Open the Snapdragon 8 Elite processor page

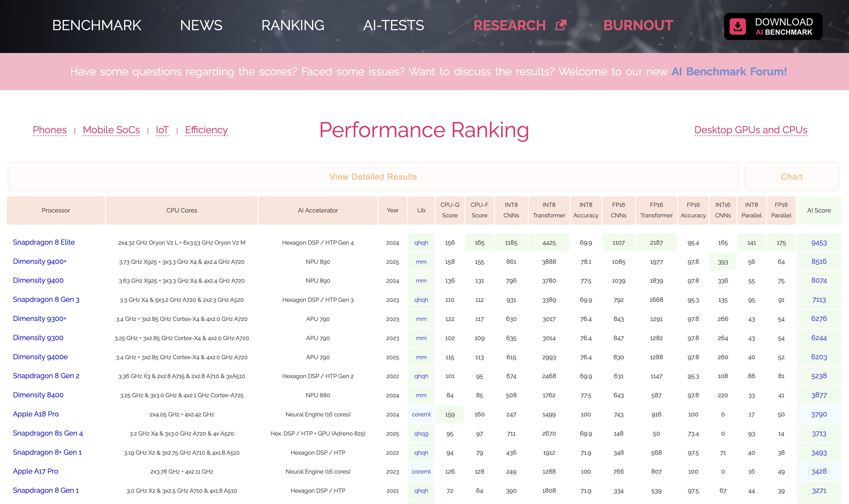coord(44,242)
